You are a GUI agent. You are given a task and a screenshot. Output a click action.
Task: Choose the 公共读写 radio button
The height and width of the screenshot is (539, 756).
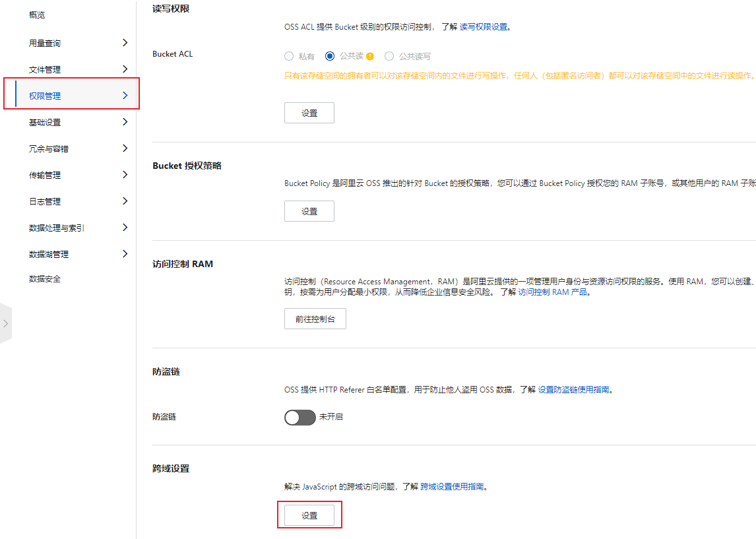(x=389, y=57)
